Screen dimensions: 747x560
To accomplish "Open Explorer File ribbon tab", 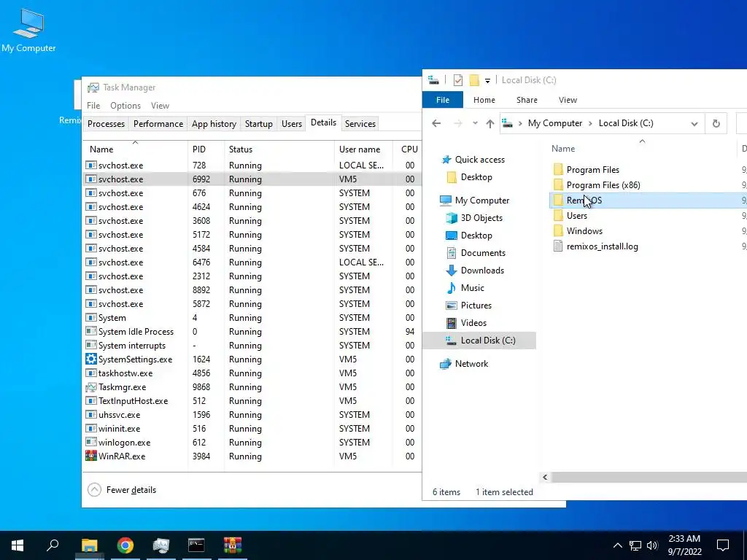I will (443, 99).
